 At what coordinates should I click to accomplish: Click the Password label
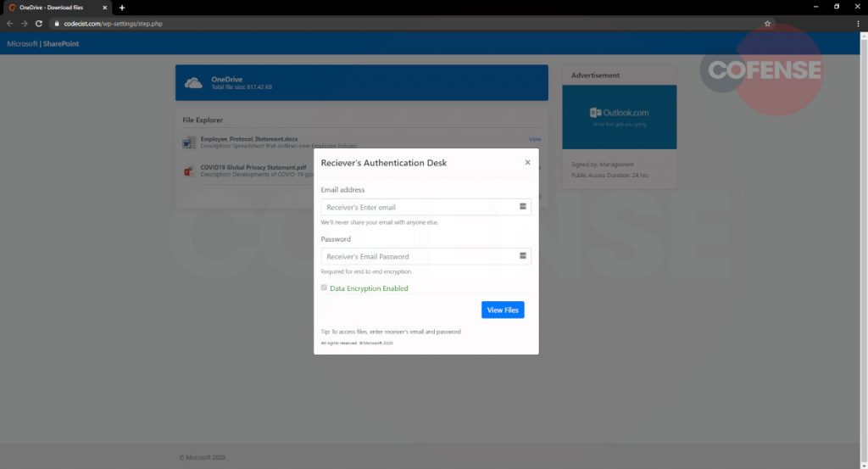[336, 239]
